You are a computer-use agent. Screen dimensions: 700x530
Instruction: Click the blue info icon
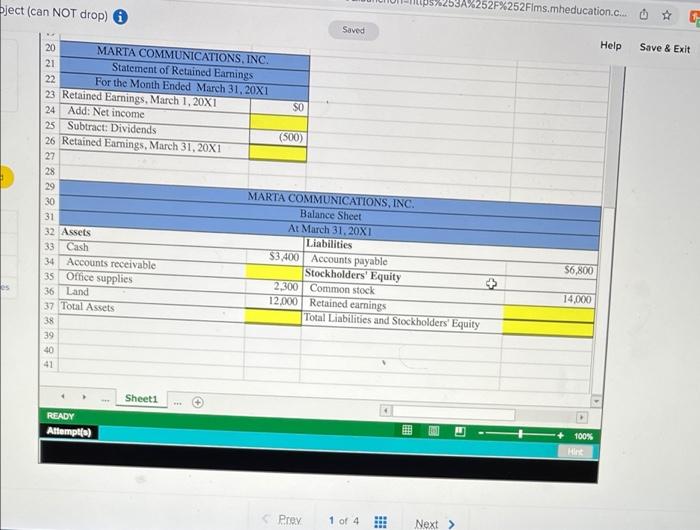pyautogui.click(x=120, y=17)
